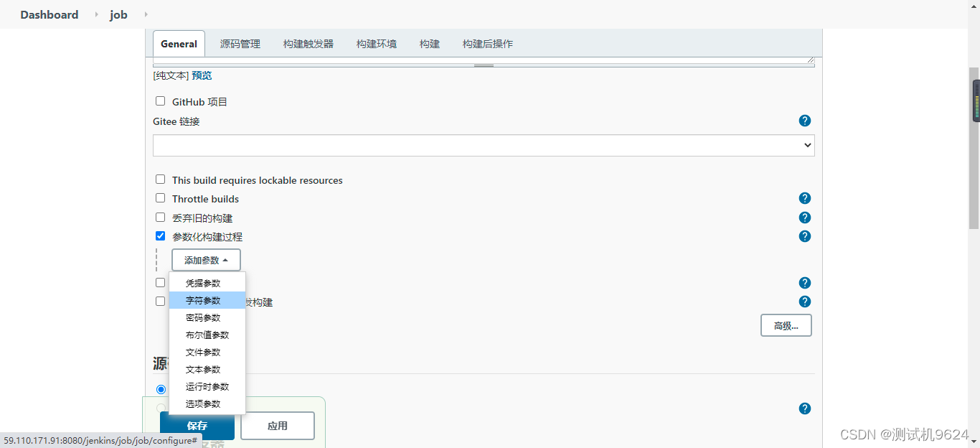Uncheck 参数化构建过程 checkbox
Viewport: 980px width, 448px height.
(161, 235)
